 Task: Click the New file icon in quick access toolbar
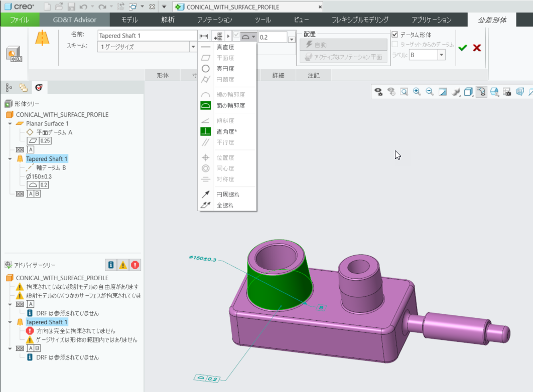click(x=48, y=7)
